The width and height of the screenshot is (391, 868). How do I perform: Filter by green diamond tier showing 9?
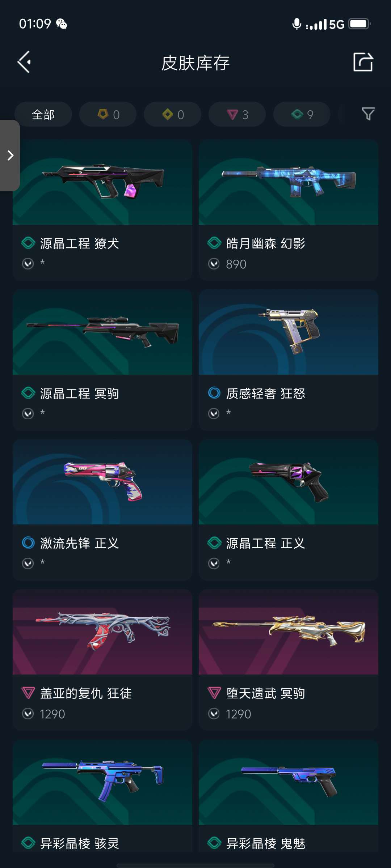[x=302, y=114]
